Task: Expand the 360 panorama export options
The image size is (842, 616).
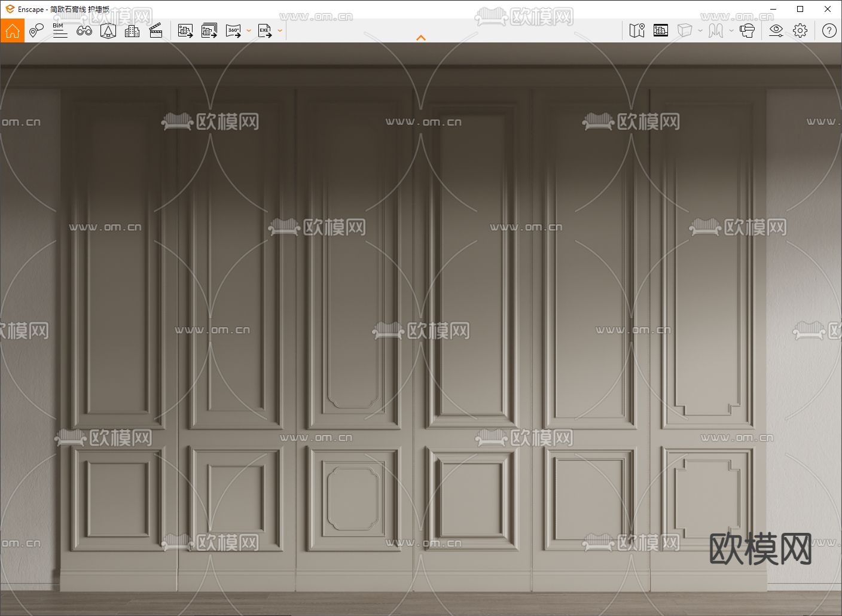Action: coord(249,31)
